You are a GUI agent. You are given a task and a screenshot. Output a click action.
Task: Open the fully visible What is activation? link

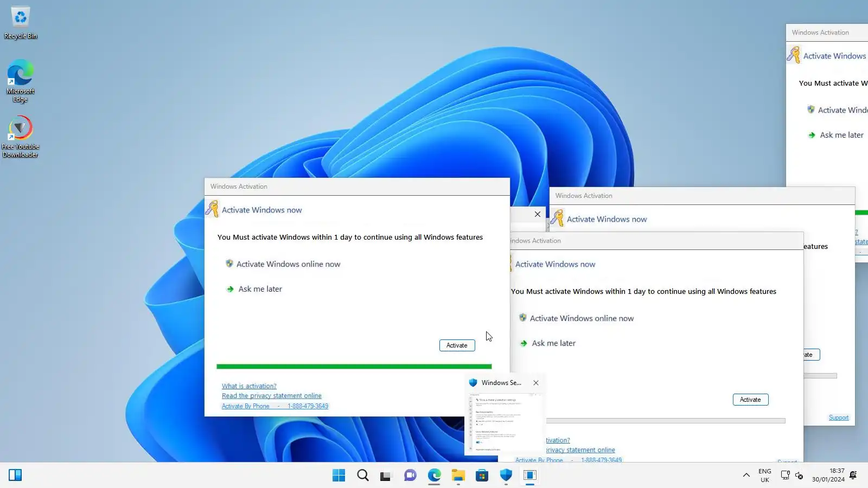pyautogui.click(x=249, y=386)
